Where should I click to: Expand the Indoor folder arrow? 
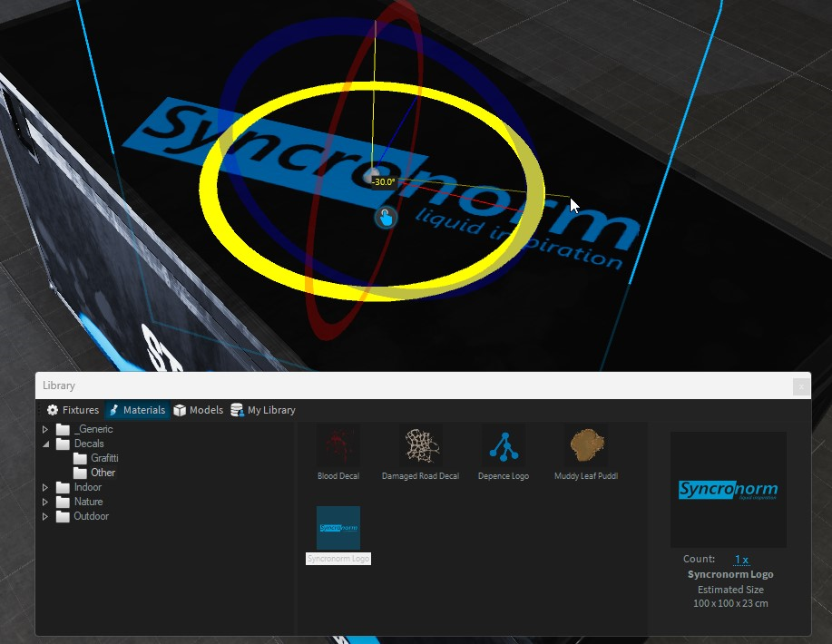(x=45, y=487)
